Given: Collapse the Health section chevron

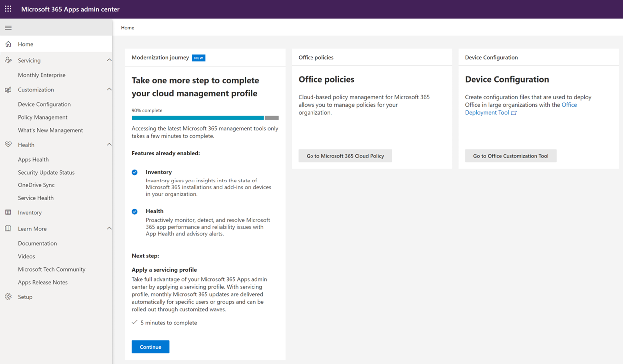Looking at the screenshot, I should (x=109, y=144).
